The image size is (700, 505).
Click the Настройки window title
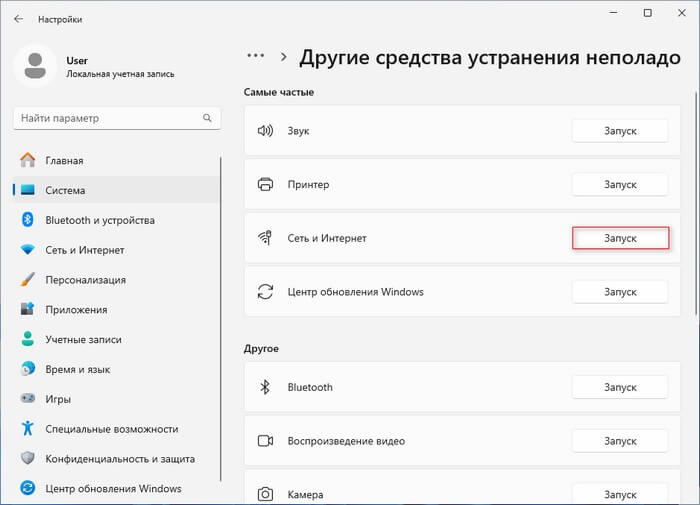coord(60,19)
